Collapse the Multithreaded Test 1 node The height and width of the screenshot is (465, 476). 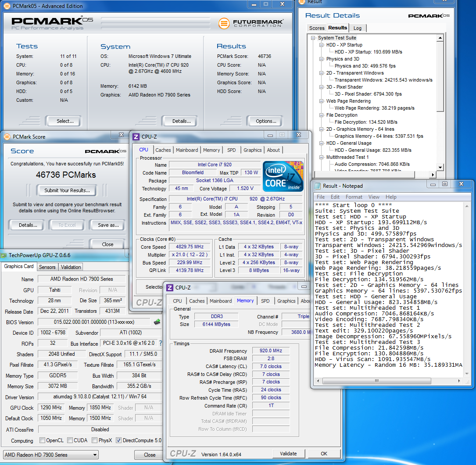[x=322, y=157]
